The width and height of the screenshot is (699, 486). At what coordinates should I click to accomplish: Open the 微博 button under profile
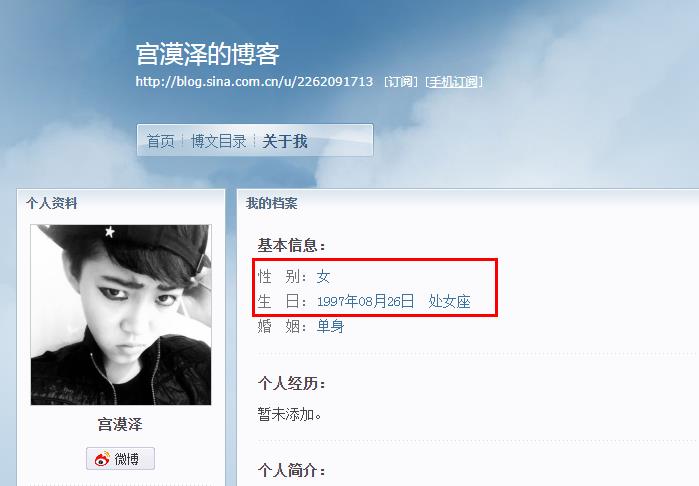click(120, 458)
